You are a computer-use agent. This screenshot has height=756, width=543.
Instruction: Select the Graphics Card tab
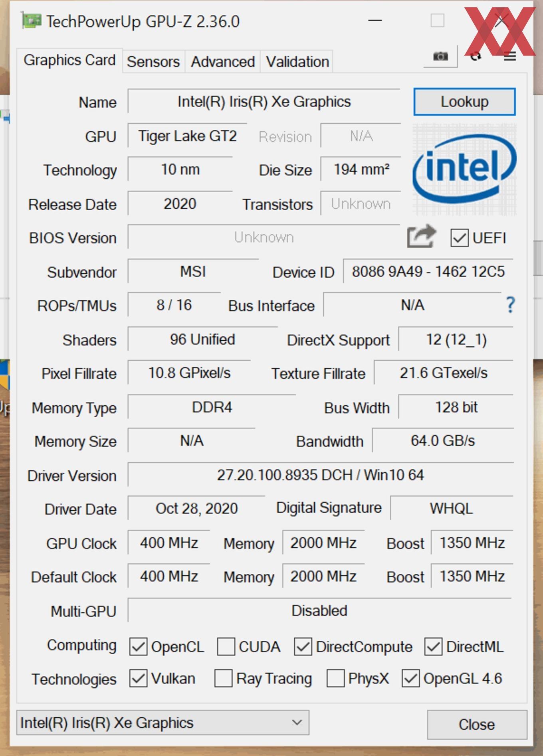click(x=69, y=60)
